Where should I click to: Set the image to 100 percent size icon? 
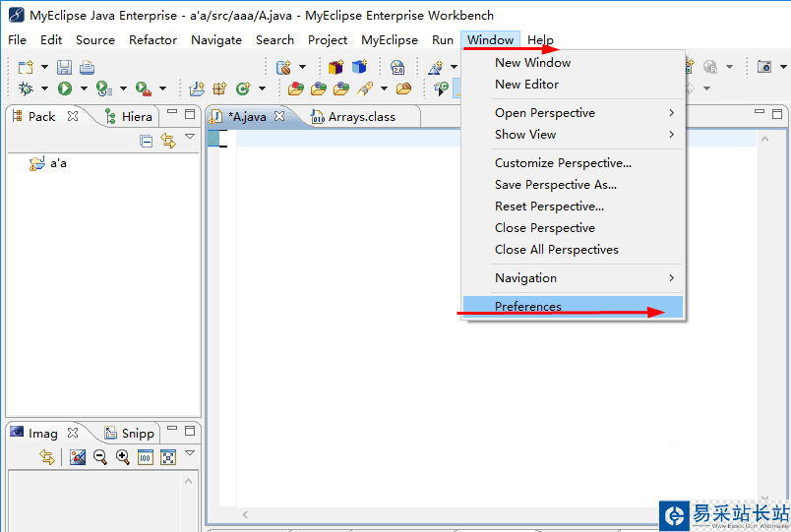tap(146, 457)
